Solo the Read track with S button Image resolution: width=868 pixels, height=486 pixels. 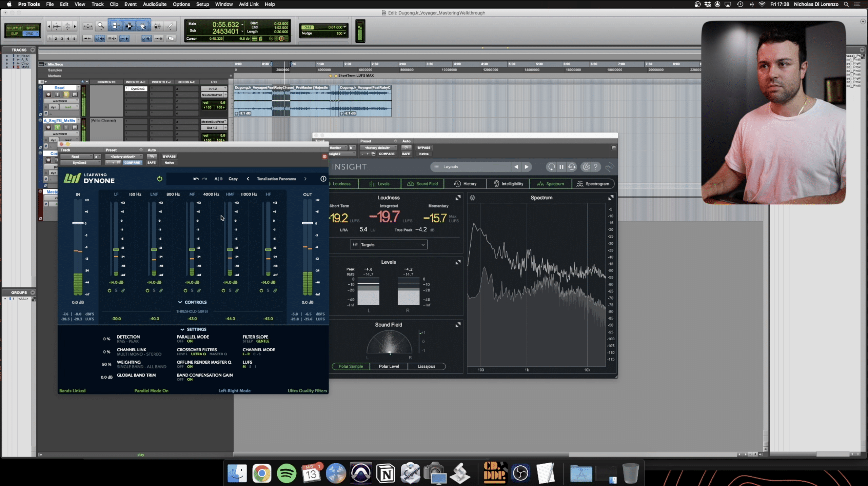pos(66,95)
